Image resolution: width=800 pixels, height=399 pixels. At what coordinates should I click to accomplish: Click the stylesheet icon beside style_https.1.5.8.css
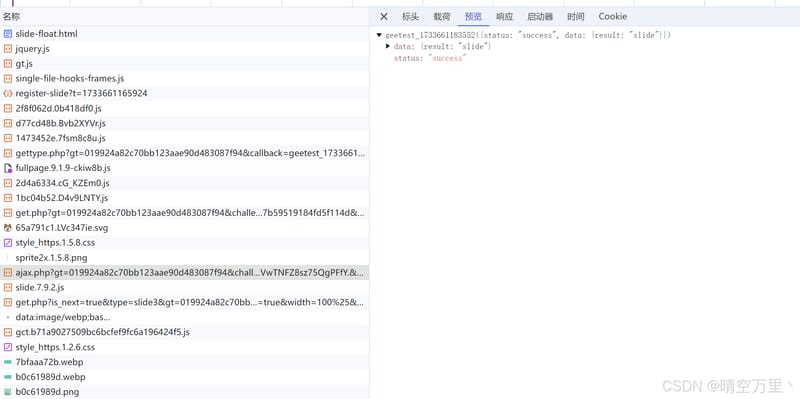[x=8, y=243]
